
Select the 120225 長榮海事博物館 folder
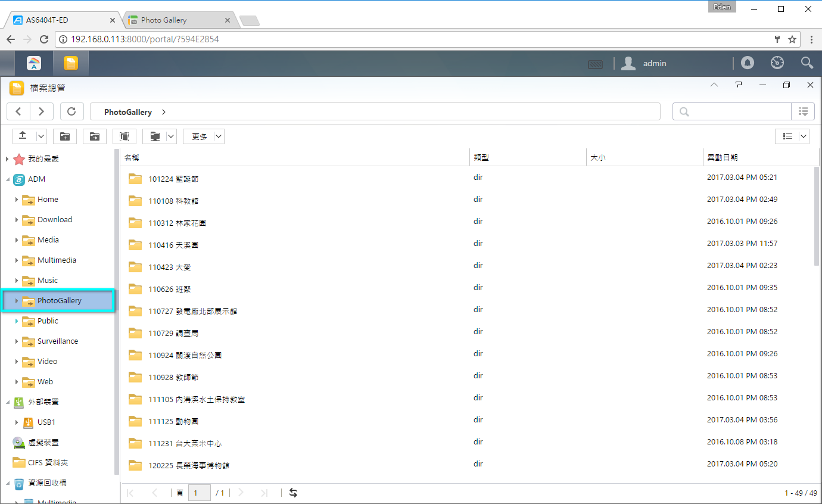tap(468, 465)
